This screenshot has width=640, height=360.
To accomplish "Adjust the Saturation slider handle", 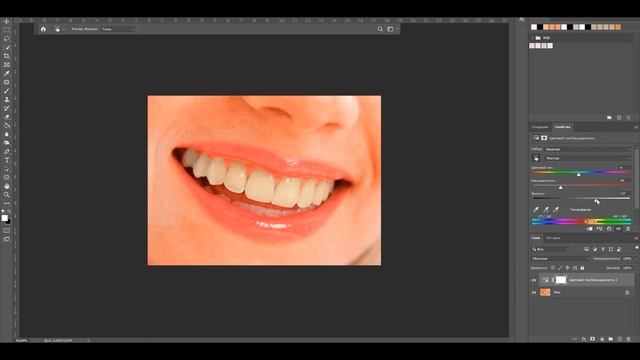I will coord(561,187).
